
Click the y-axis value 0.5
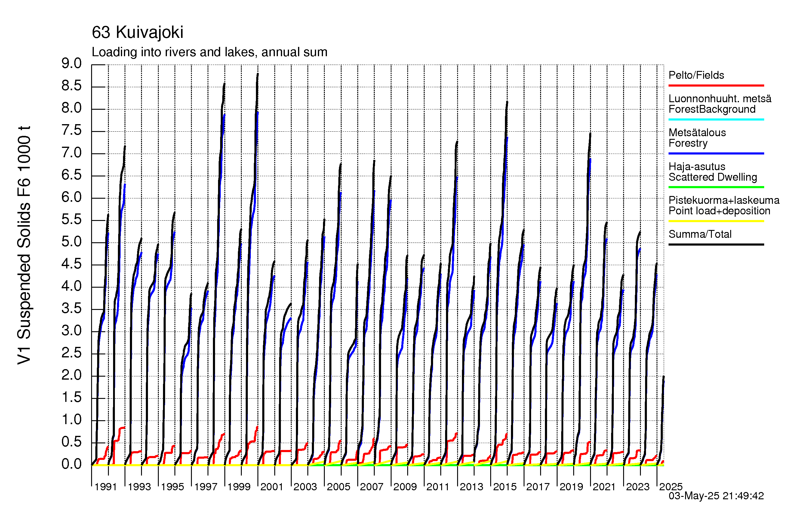[72, 442]
